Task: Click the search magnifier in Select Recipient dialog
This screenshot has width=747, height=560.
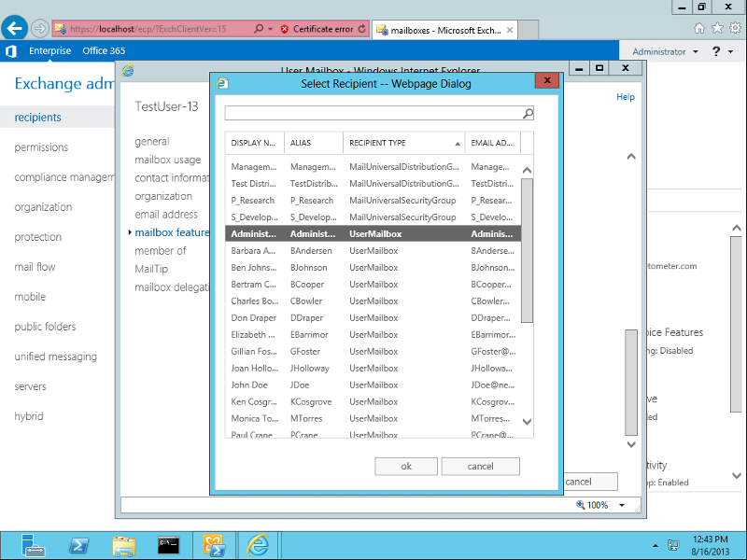Action: coord(528,112)
